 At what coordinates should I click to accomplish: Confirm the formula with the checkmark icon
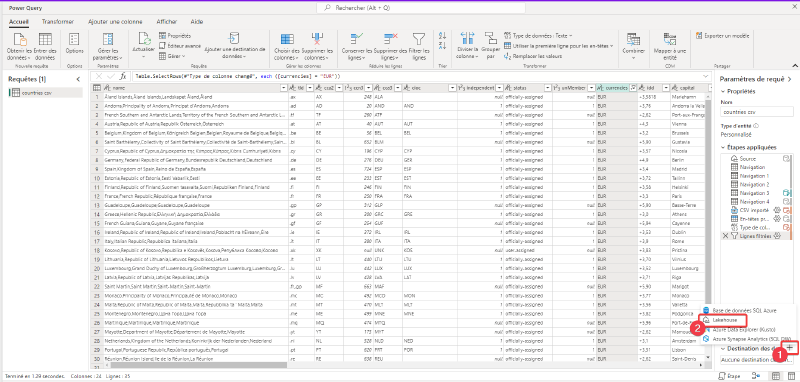111,76
